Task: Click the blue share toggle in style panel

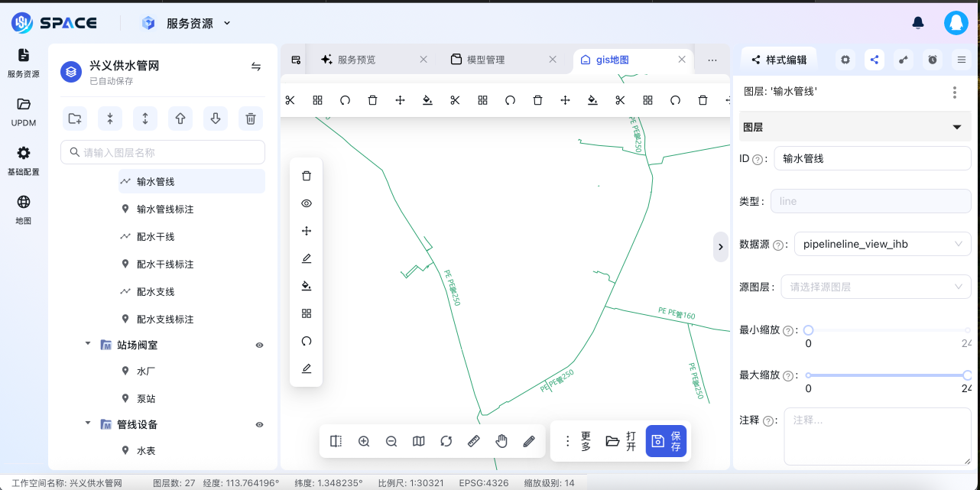Action: tap(874, 59)
